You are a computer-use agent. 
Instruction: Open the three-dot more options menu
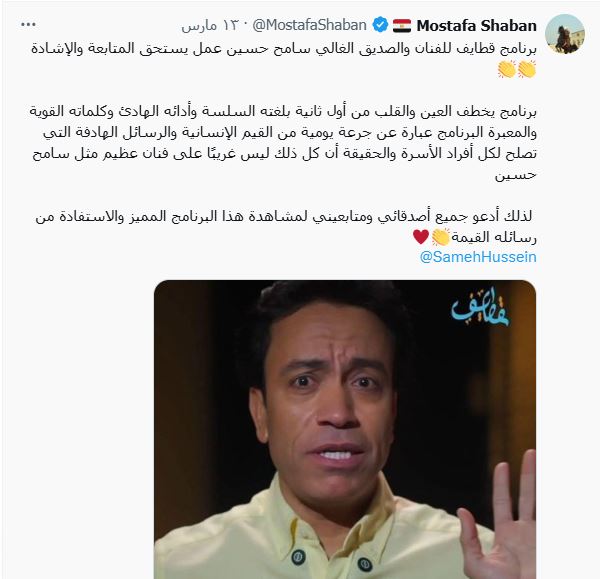pos(28,25)
